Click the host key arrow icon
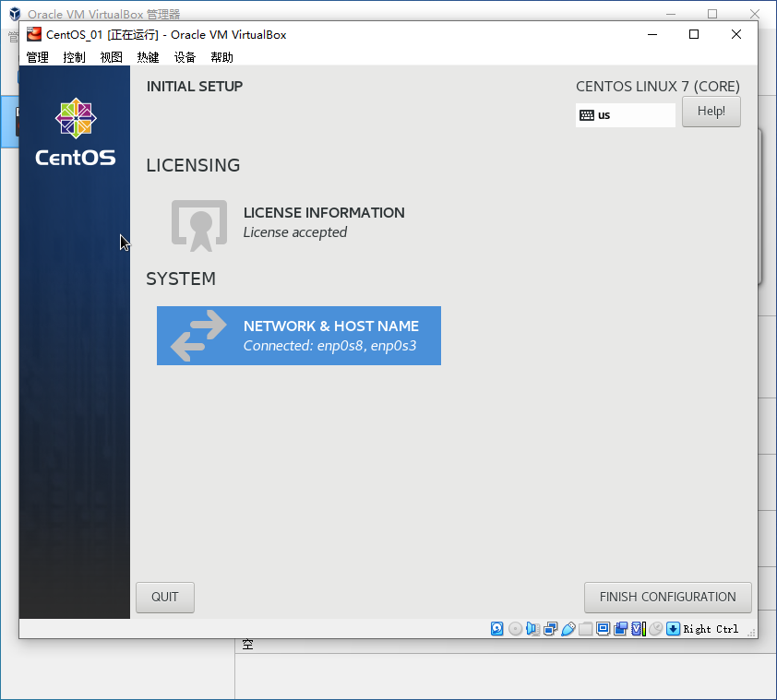The image size is (777, 700). pos(673,629)
